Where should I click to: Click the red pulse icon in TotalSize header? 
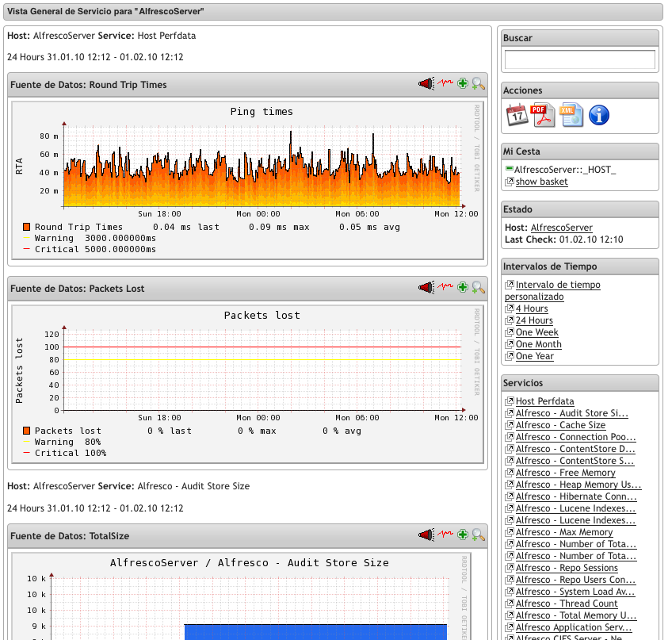click(x=445, y=534)
